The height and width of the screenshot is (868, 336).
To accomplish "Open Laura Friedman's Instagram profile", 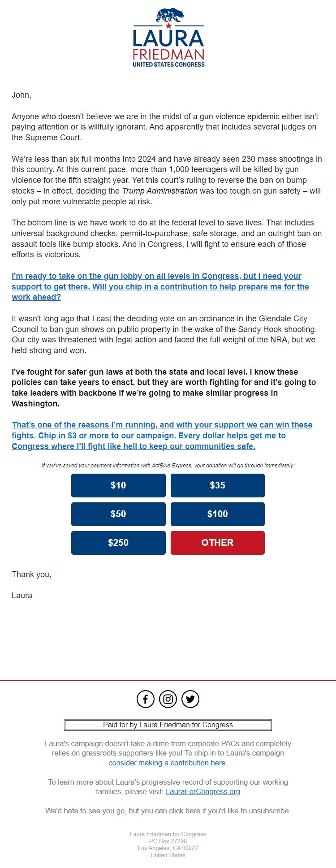I will coord(168,699).
